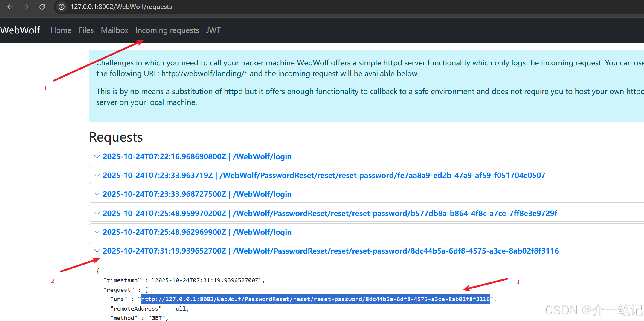
Task: Open request link 07:25:48.962969900Z /WebWolf/login
Action: point(197,232)
